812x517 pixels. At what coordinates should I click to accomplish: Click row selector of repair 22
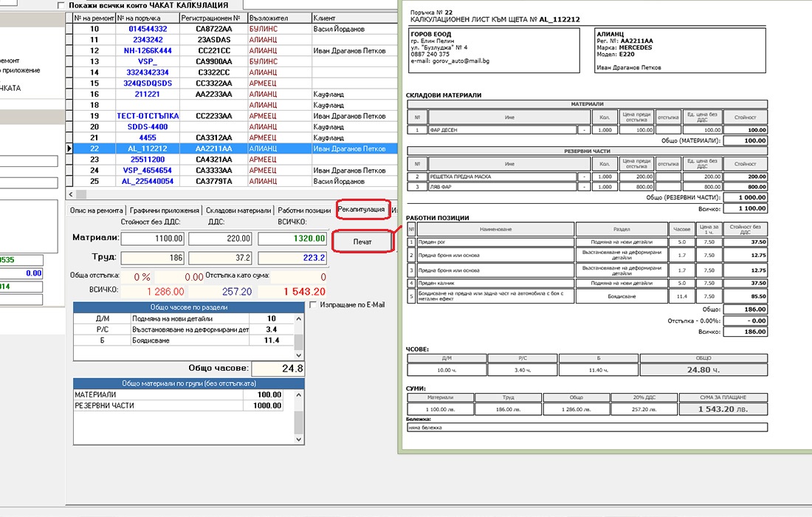[69, 148]
